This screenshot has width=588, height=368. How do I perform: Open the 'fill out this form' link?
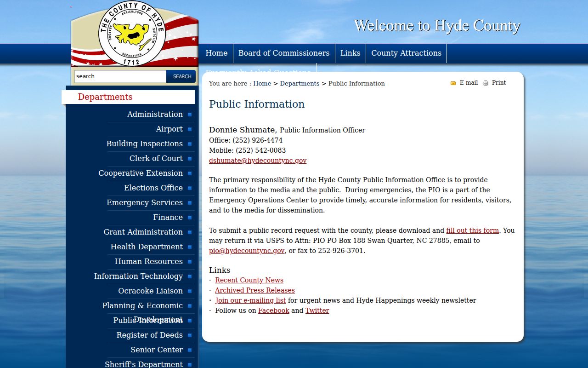[x=473, y=230]
